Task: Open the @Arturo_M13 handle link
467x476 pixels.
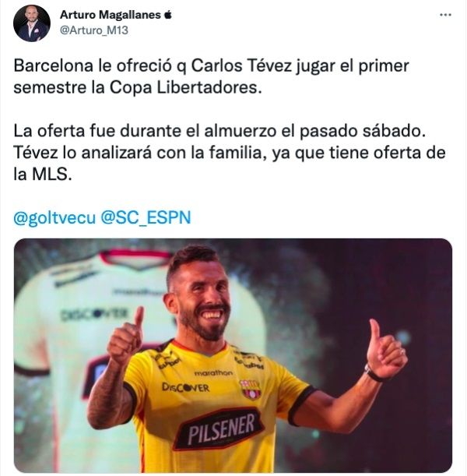Action: pos(94,30)
